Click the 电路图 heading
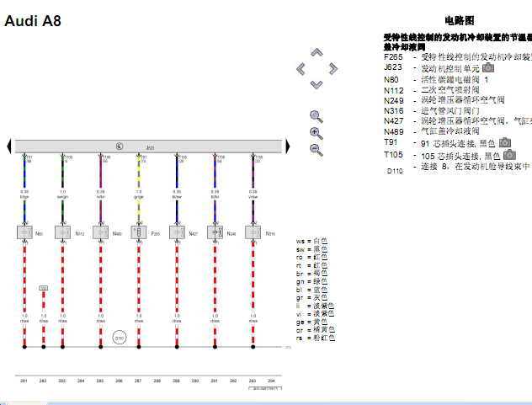Image resolution: width=532 pixels, height=405 pixels. click(460, 21)
